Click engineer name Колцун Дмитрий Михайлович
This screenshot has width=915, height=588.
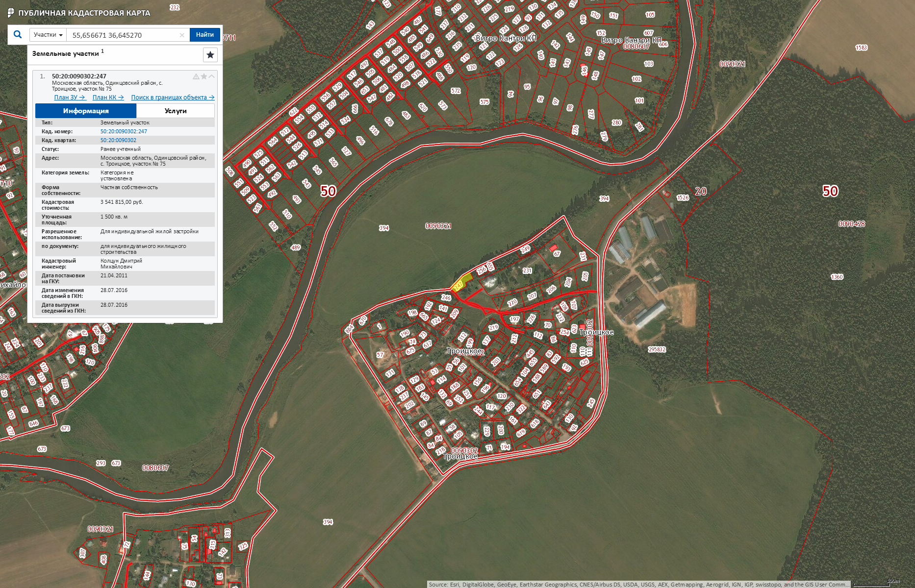[121, 264]
